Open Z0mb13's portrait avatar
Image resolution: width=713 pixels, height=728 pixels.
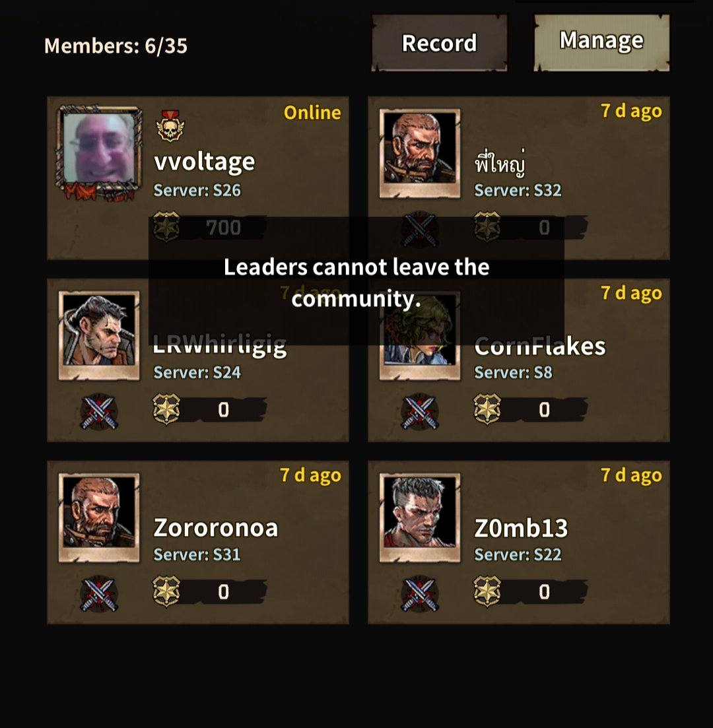tap(420, 517)
